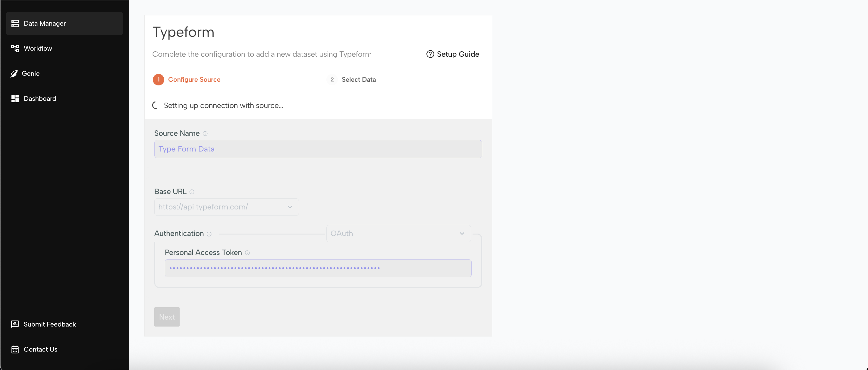Click the Typeform page heading

point(183,32)
